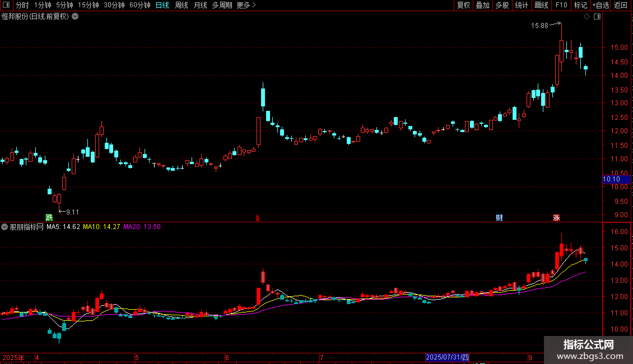Click month 7 on the time axis
The width and height of the screenshot is (633, 364).
click(322, 357)
